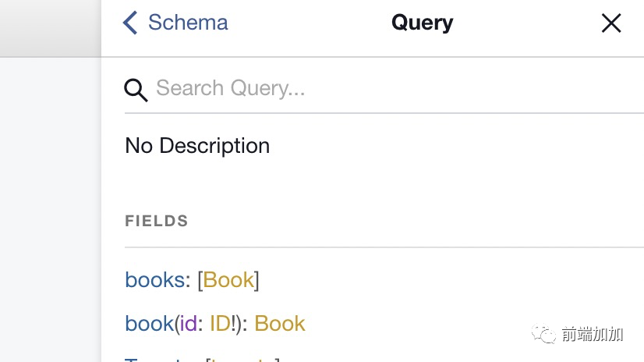The width and height of the screenshot is (644, 362).
Task: Close the Query documentation panel
Action: [611, 23]
